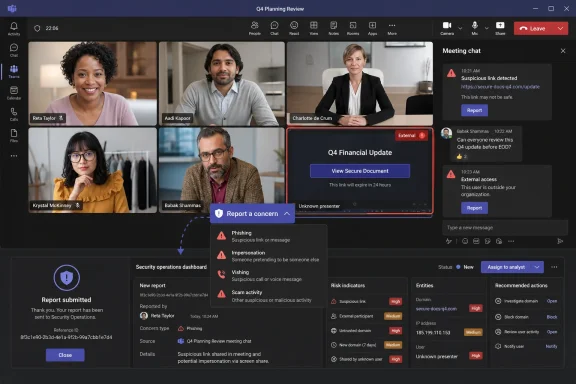Open breakout Rooms
Viewport: 576px width, 384px height.
pyautogui.click(x=353, y=28)
